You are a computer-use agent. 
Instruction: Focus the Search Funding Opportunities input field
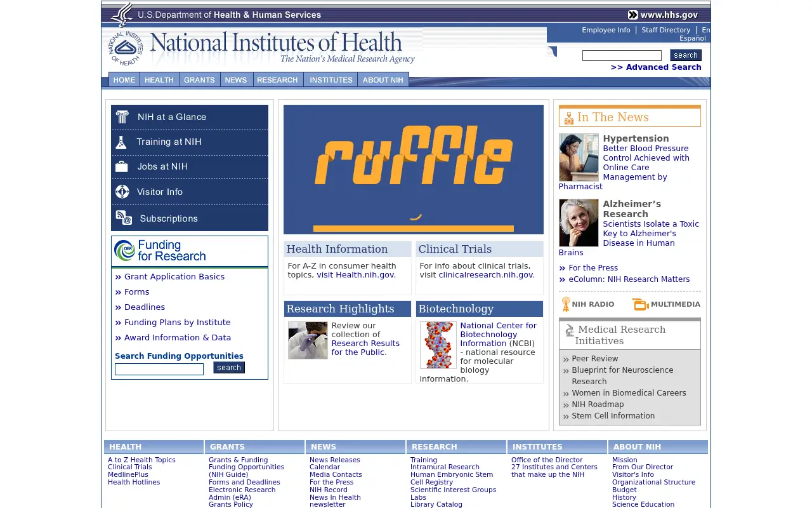pyautogui.click(x=159, y=369)
